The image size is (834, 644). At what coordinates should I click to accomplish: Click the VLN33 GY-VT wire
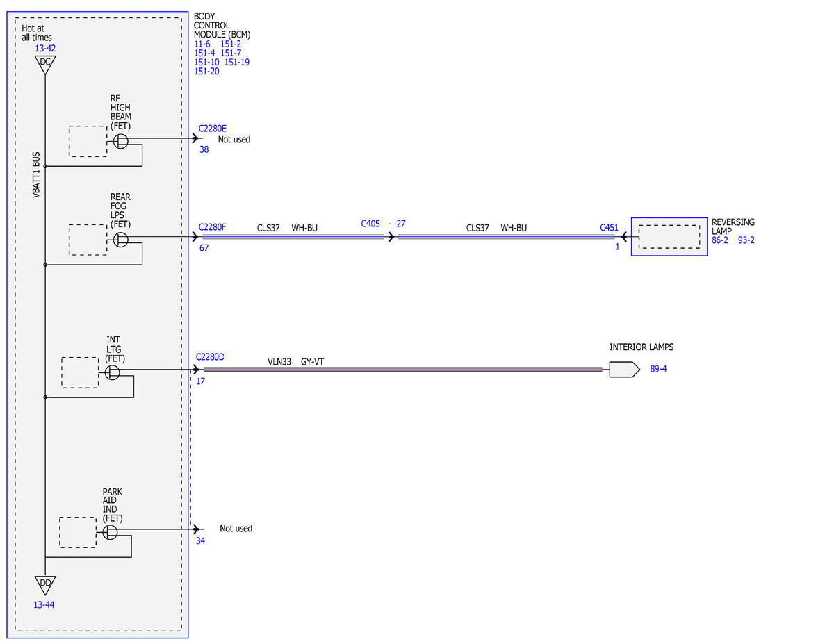click(403, 370)
